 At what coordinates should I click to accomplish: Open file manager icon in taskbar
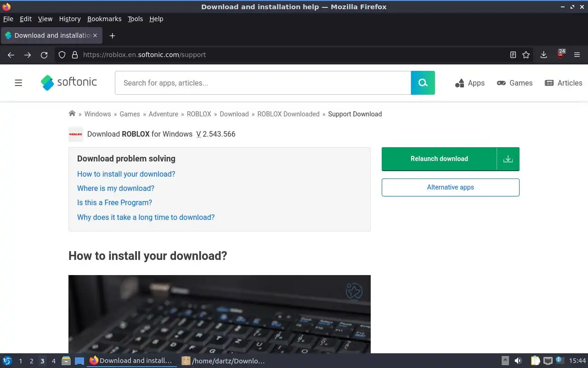(66, 361)
